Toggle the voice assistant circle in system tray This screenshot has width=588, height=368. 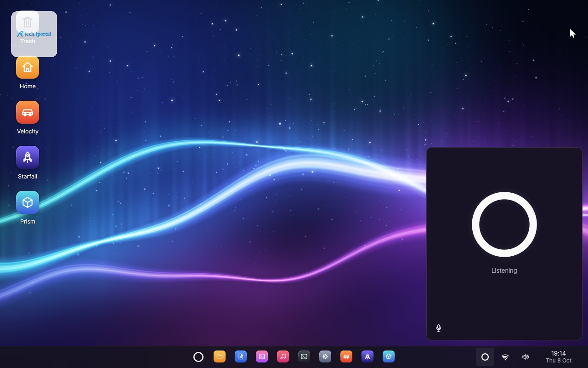485,357
